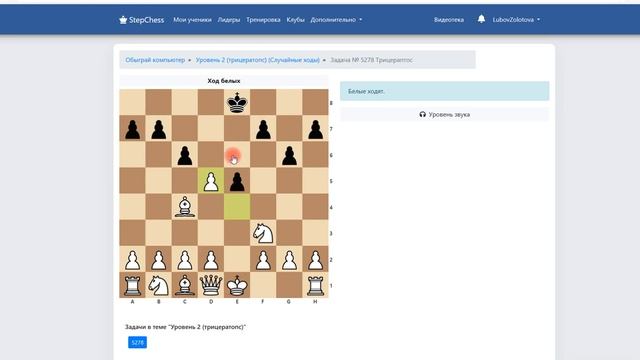Click the "Уровень звука" sound level button
The width and height of the screenshot is (640, 360).
(444, 115)
